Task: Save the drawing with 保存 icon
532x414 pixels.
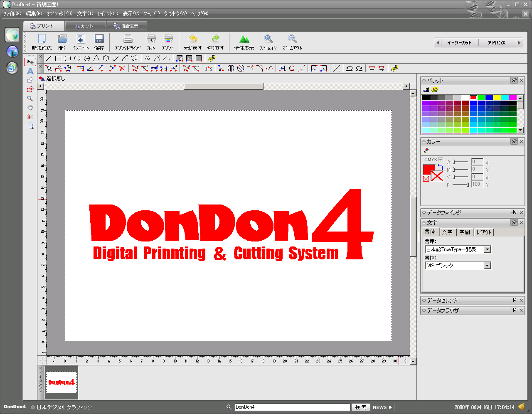Action: click(99, 42)
